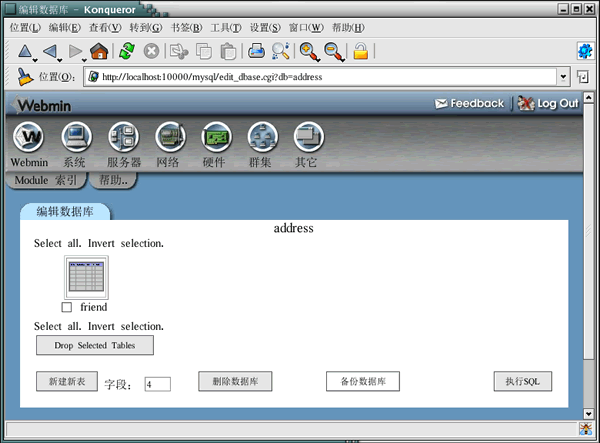Click the 备份数据库 button
Image resolution: width=600 pixels, height=443 pixels.
[363, 381]
